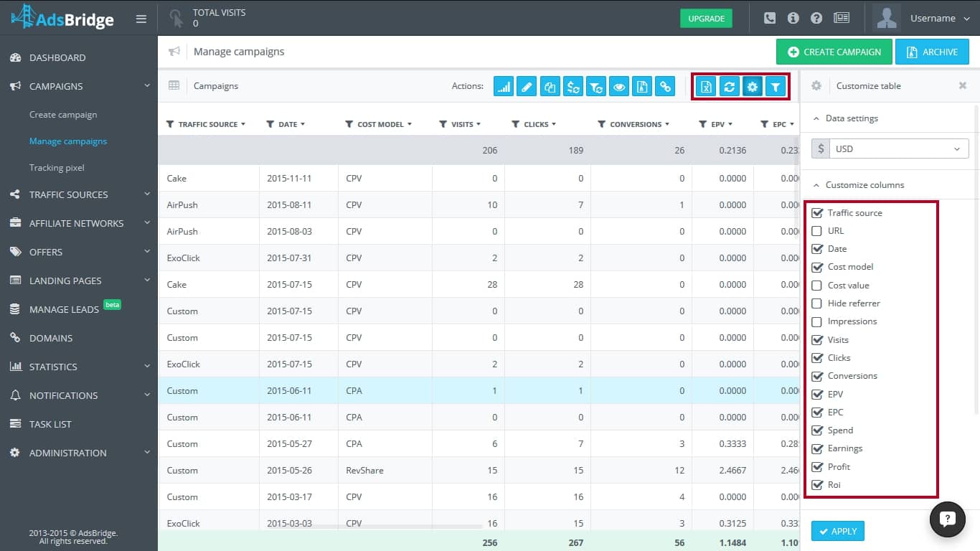Click the pencil edit campaign icon
The image size is (980, 551).
[x=527, y=87]
